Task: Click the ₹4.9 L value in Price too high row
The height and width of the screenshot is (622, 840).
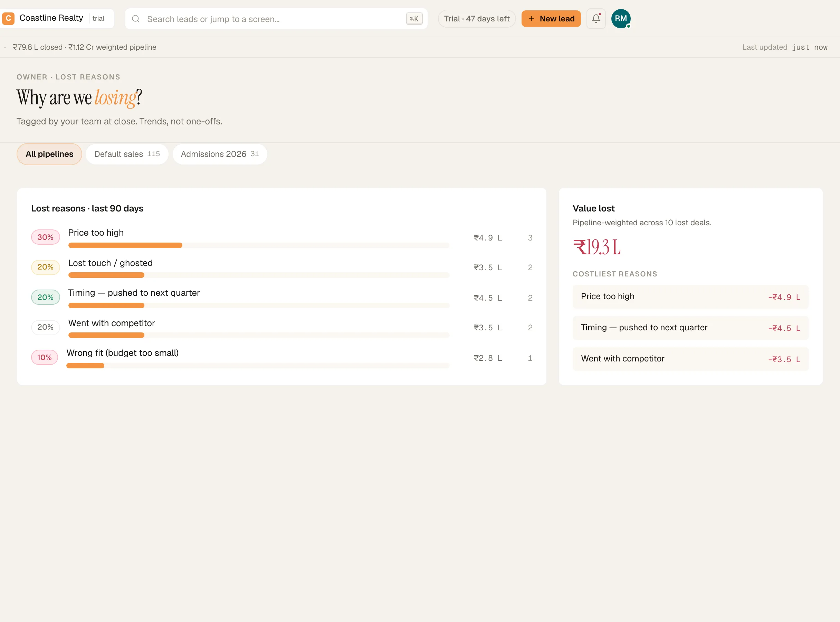Action: pyautogui.click(x=488, y=238)
